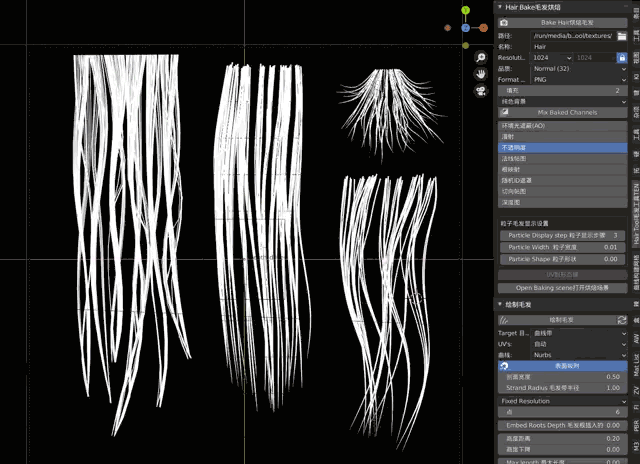640x464 pixels.
Task: Click the green Y axis gizmo ball
Action: tap(465, 10)
